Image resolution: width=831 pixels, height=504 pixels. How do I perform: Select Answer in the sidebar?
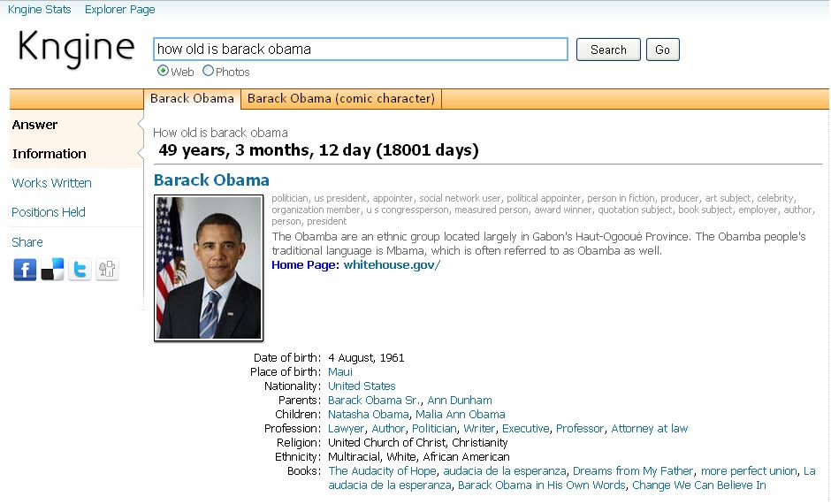tap(34, 125)
